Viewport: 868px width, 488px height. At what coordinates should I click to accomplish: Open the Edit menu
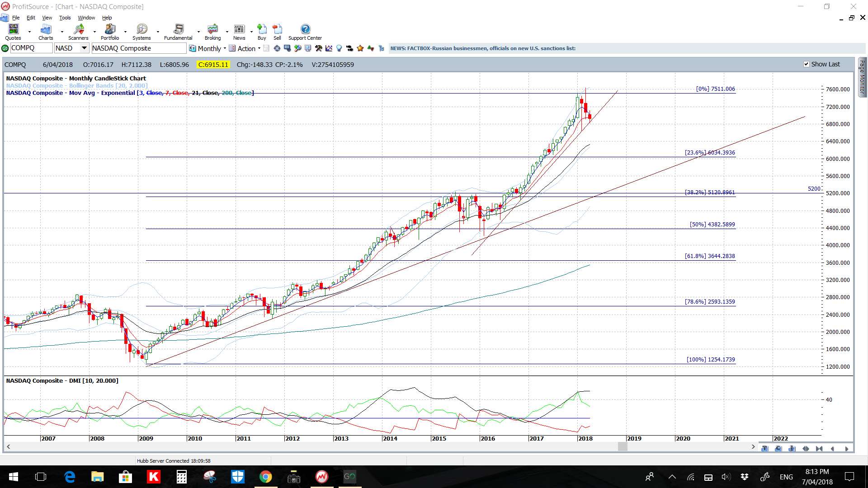coord(31,18)
